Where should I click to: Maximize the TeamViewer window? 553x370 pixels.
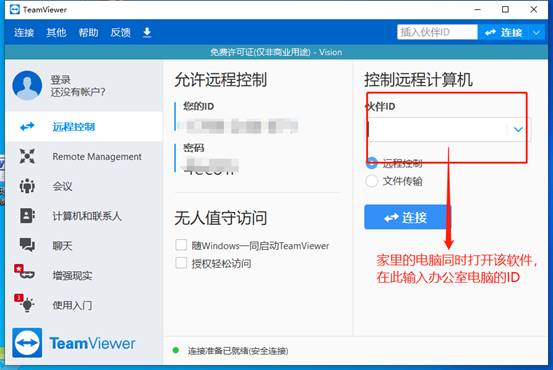505,10
